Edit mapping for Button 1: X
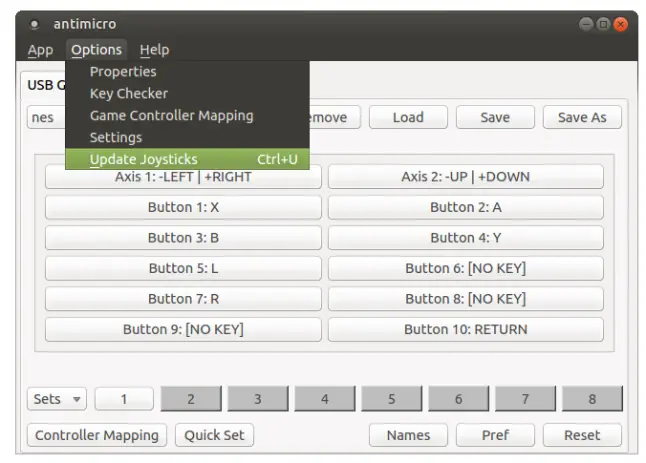This screenshot has height=463, width=646. 183,207
